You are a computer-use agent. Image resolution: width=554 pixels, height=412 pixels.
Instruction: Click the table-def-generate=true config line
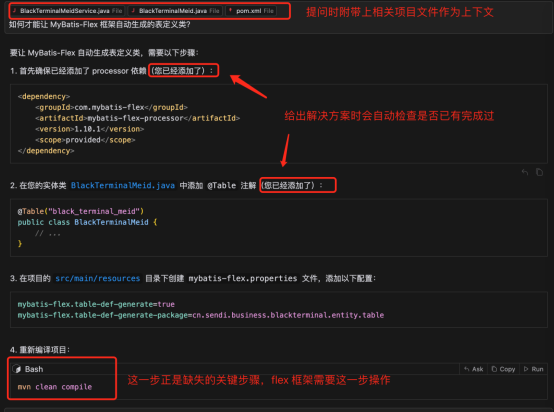[x=96, y=304]
